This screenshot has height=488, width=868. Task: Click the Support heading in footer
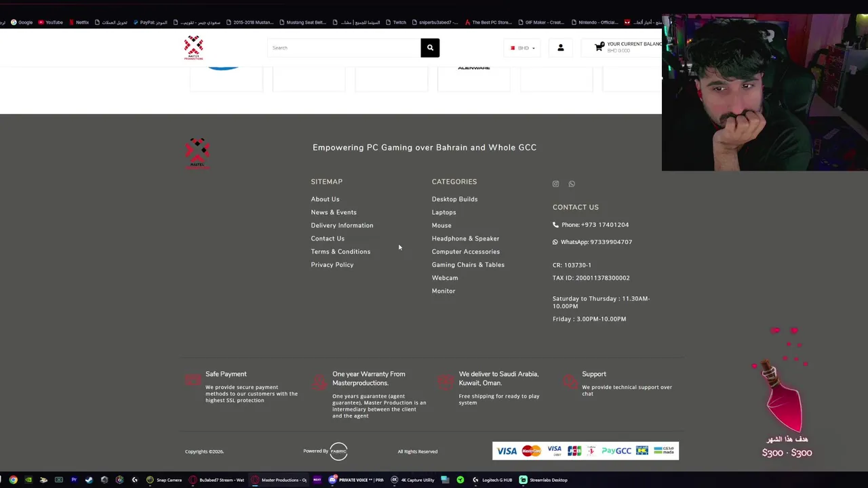click(x=594, y=374)
